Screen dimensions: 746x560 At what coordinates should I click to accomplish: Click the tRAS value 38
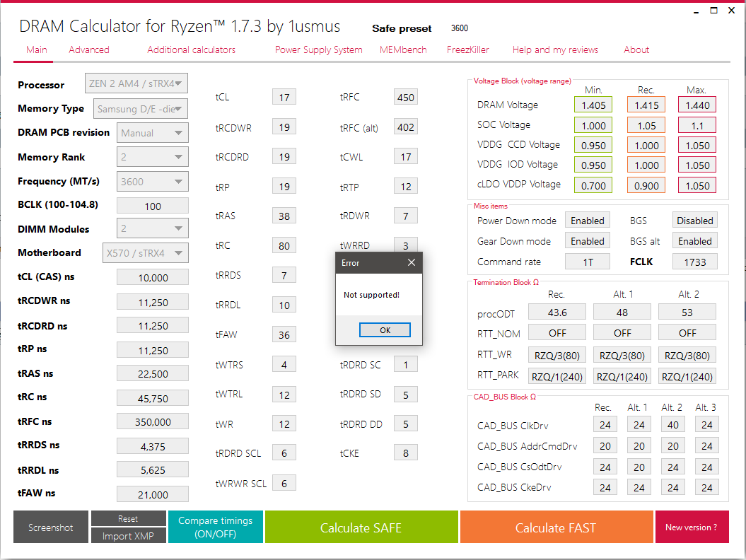click(284, 216)
